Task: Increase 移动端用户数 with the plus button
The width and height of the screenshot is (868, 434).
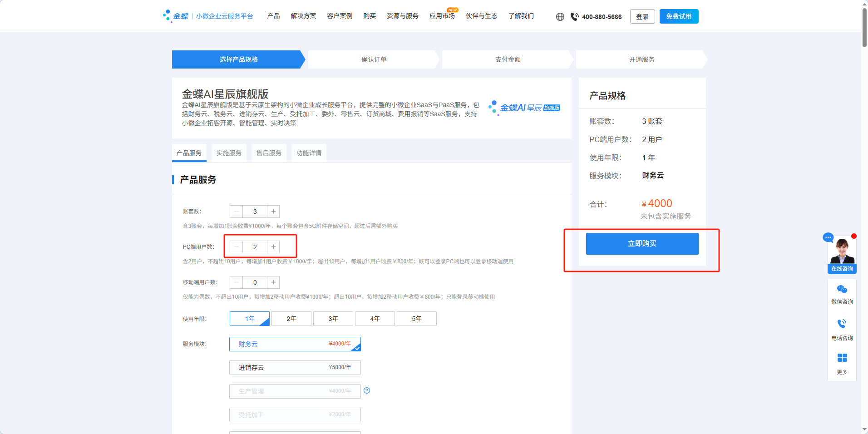Action: [273, 282]
